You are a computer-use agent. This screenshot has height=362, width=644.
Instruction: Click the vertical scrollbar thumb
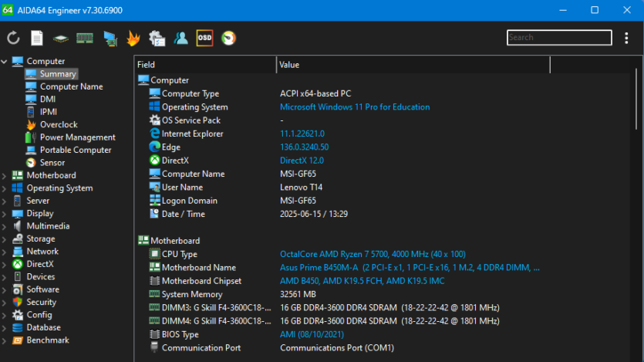coord(636,99)
